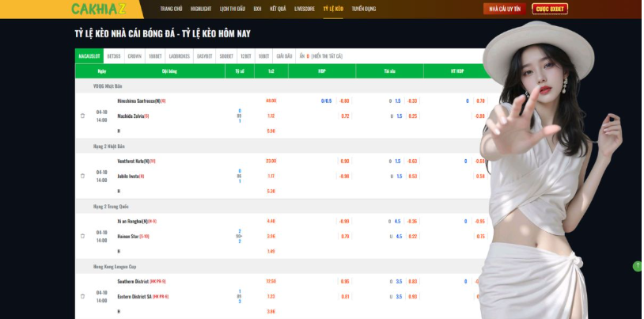The height and width of the screenshot is (319, 644).
Task: Open the Kết Quả menu item
Action: coord(278,9)
